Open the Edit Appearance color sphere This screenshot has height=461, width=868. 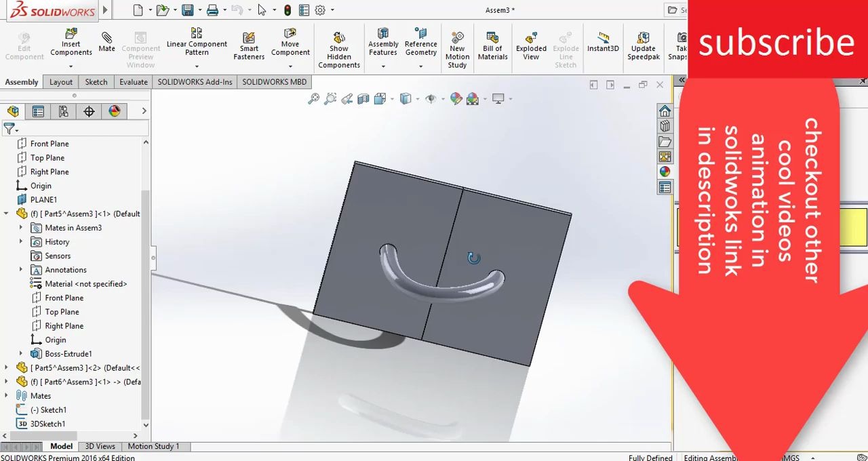[x=455, y=98]
